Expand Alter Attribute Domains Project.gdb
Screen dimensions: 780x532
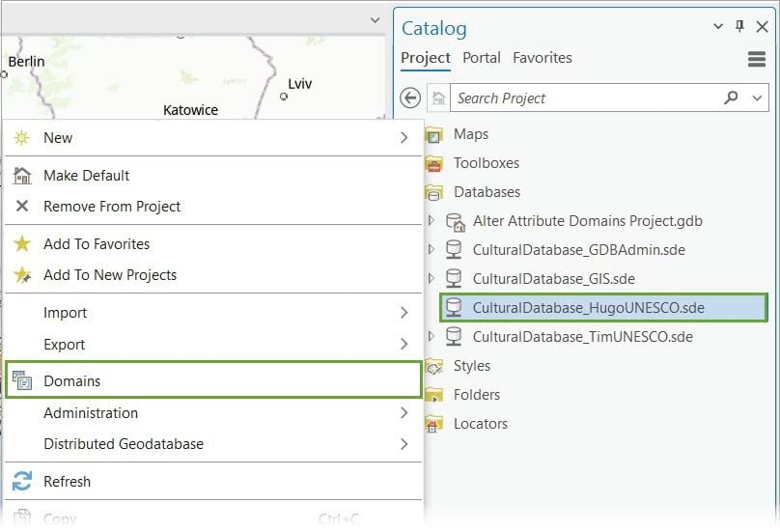tap(432, 221)
